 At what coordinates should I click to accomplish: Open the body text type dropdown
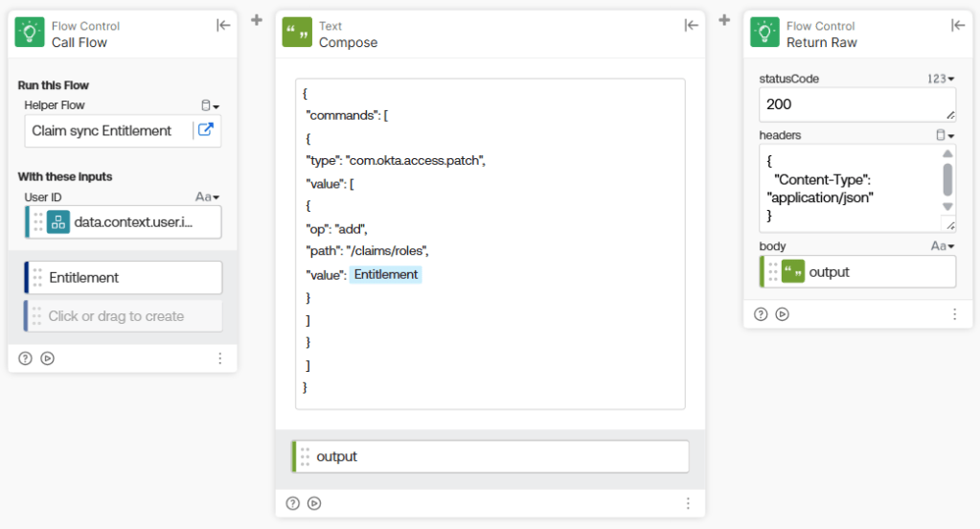point(943,246)
